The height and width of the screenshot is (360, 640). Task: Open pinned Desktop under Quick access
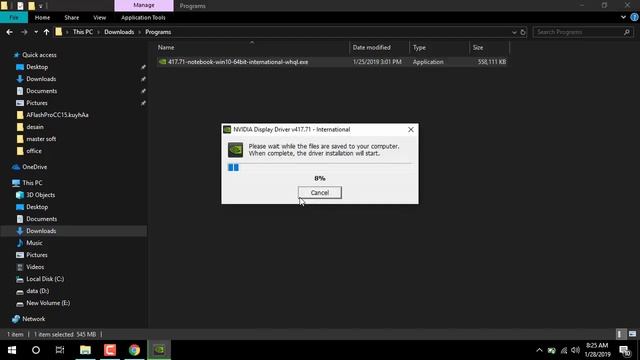coord(37,67)
